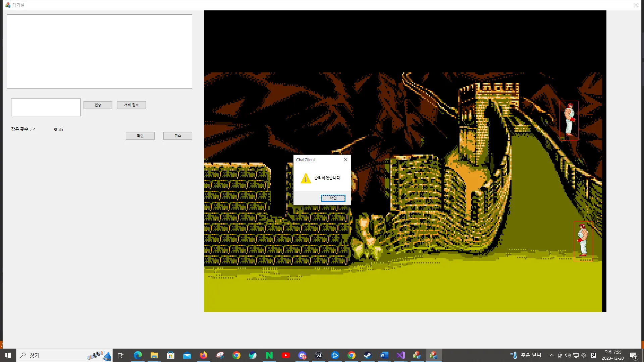Open the Naver Whale browser icon

point(253,355)
